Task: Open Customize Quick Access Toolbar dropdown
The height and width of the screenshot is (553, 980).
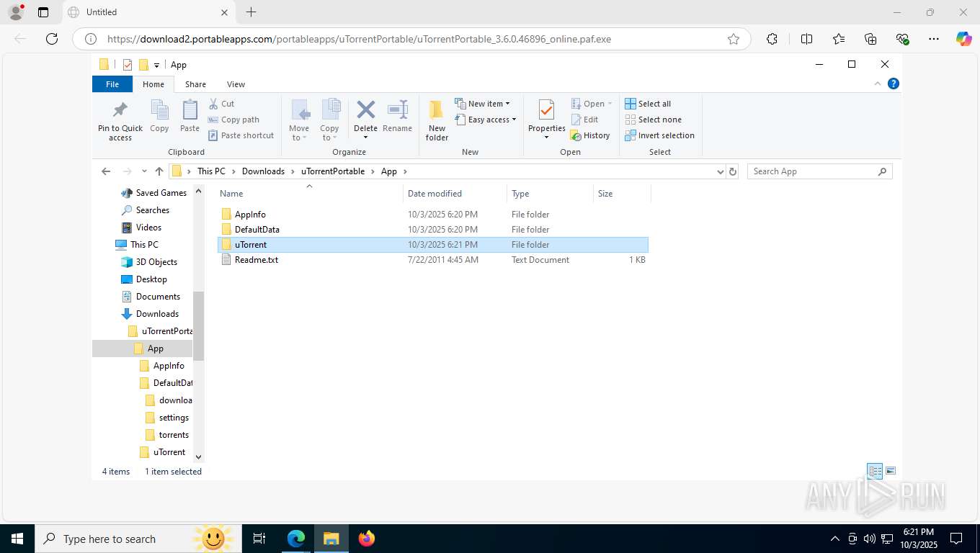Action: (156, 66)
